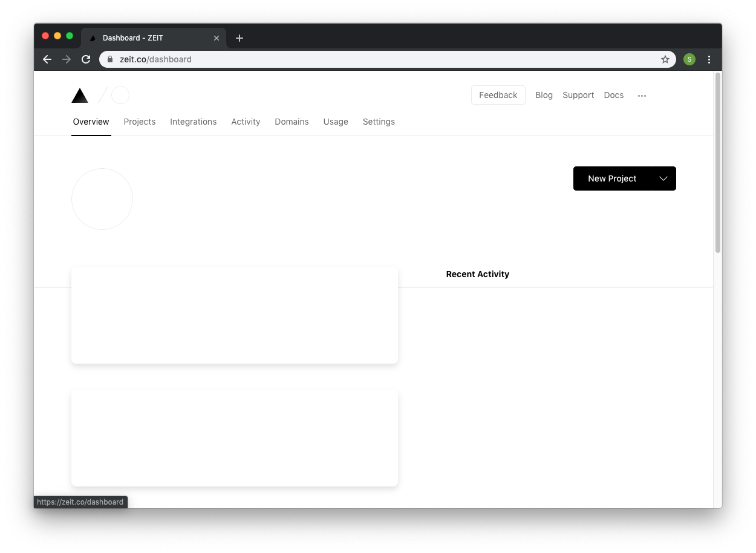Click the small user avatar circle in header
Image resolution: width=756 pixels, height=553 pixels.
point(120,95)
